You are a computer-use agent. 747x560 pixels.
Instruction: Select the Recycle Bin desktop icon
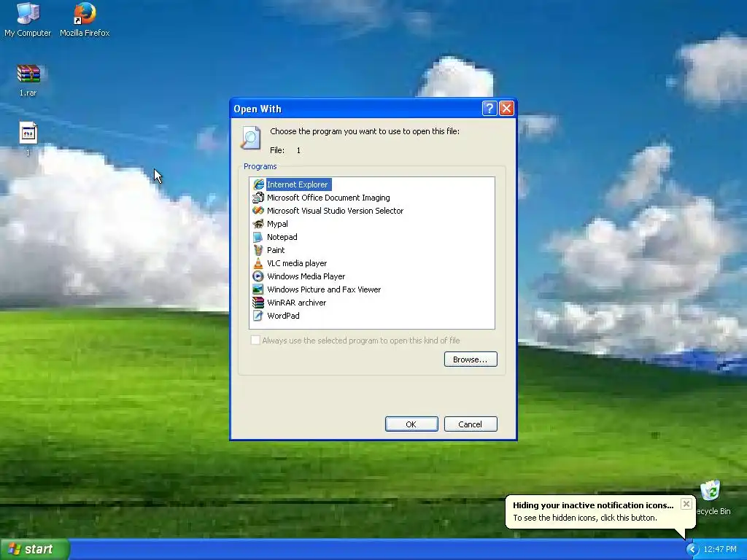coord(712,497)
